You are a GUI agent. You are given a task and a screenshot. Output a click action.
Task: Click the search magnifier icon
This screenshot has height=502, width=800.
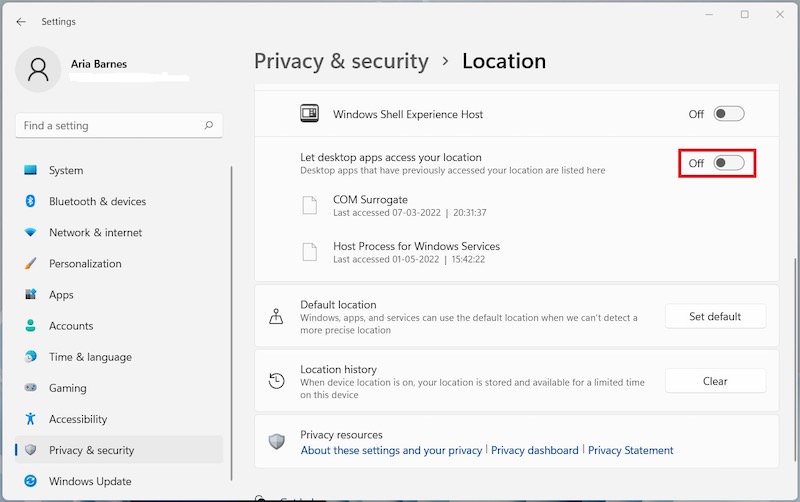tap(209, 126)
